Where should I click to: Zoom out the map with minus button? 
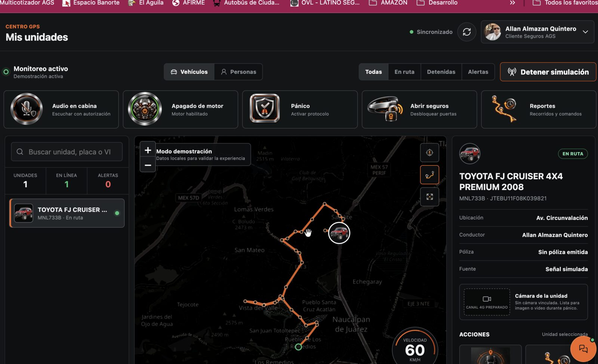coord(148,165)
